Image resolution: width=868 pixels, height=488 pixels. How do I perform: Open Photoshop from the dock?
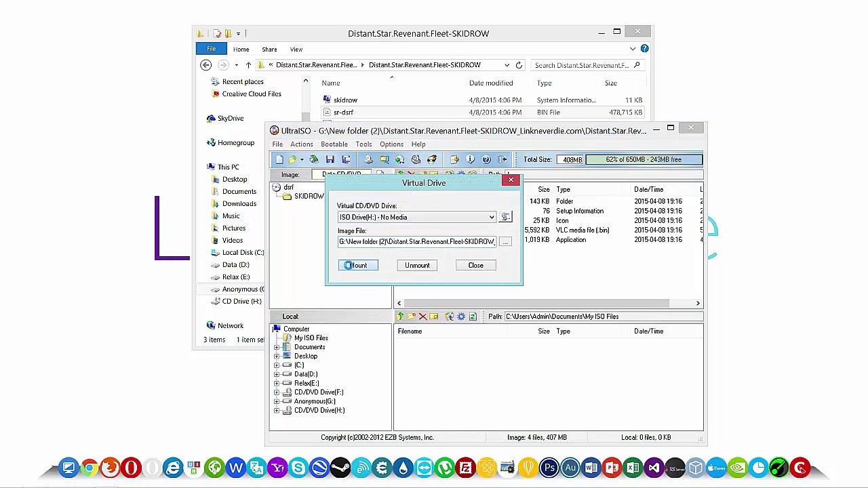coord(549,468)
